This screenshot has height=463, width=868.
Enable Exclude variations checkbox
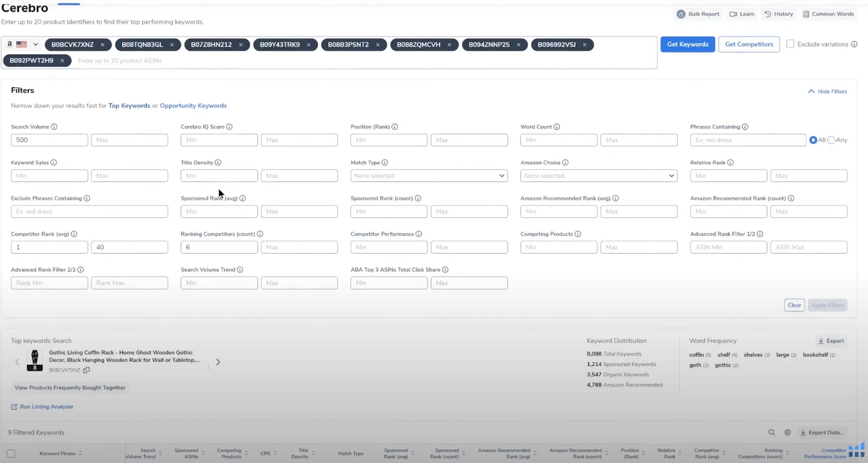tap(790, 44)
